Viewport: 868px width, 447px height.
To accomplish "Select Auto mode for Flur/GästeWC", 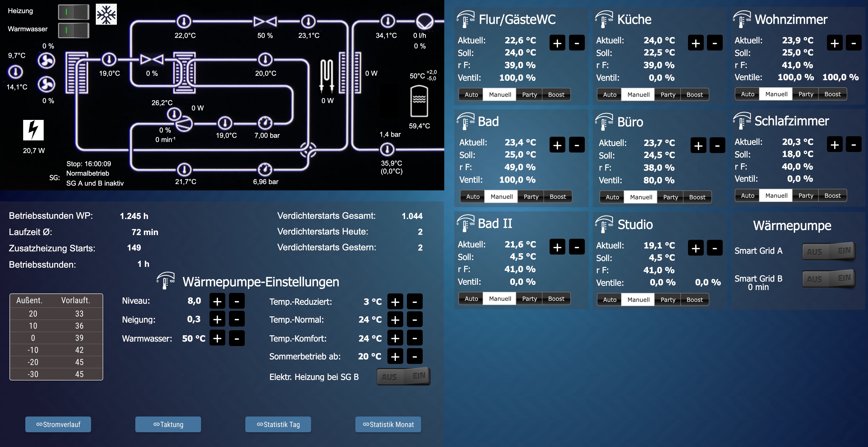I will point(471,95).
